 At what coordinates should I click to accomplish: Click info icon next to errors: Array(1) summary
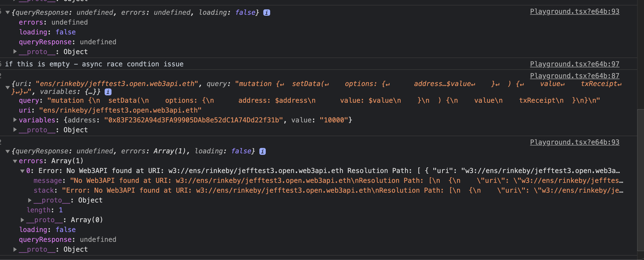[262, 151]
